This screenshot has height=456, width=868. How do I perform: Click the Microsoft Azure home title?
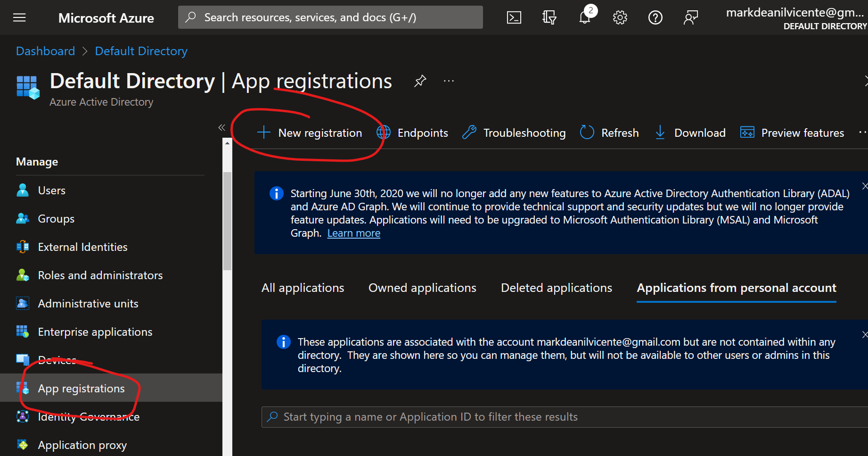point(106,18)
